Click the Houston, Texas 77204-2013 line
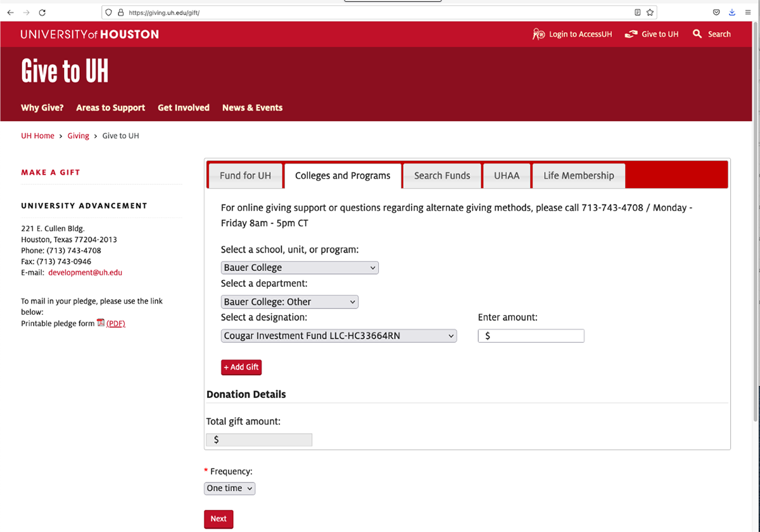This screenshot has height=532, width=760. [69, 239]
